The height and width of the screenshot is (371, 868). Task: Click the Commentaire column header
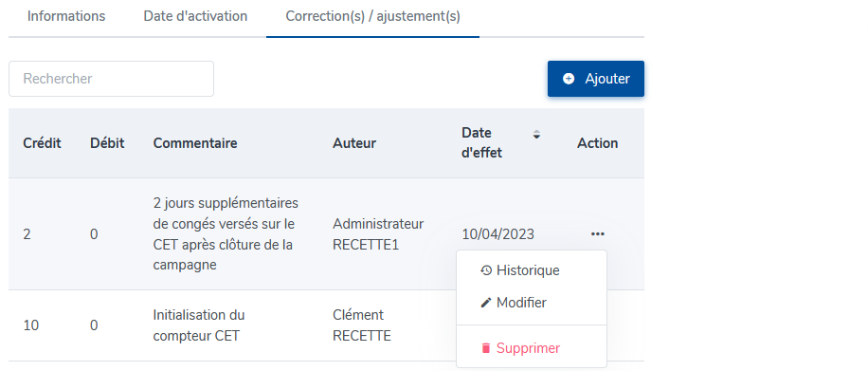coord(195,143)
